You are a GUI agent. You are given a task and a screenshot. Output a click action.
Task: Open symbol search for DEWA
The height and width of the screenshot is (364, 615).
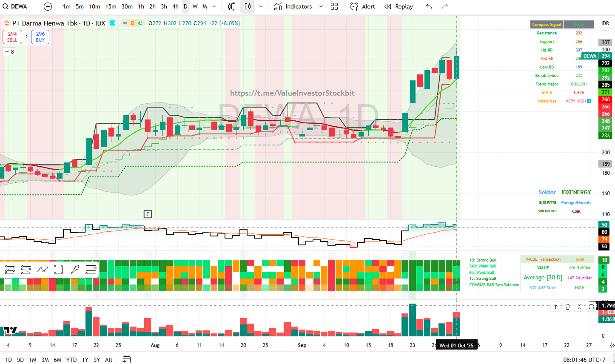[15, 6]
